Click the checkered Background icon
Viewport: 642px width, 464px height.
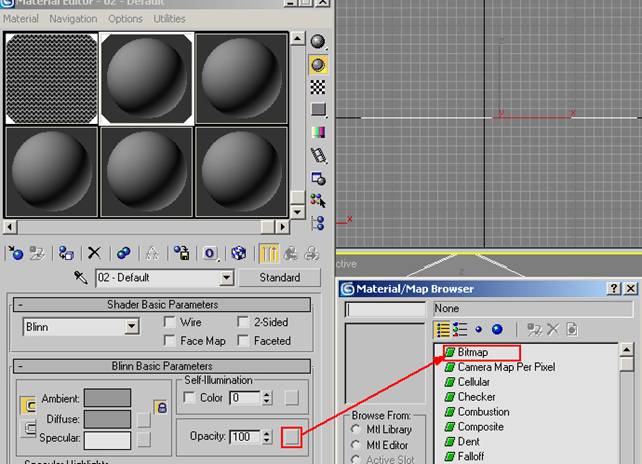[x=318, y=87]
